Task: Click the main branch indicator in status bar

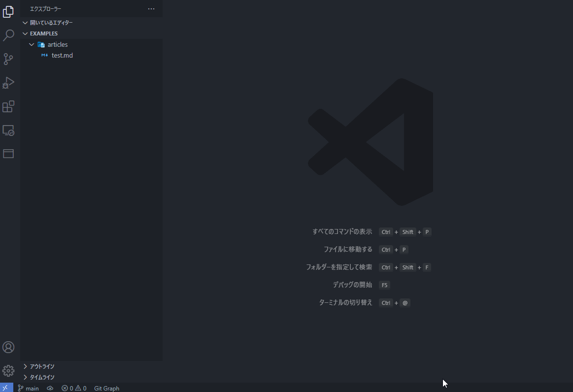Action: pos(29,388)
